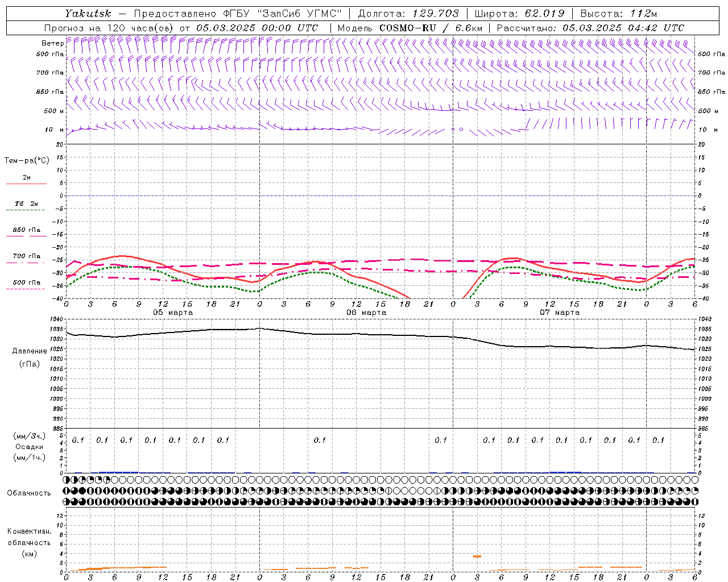Image resolution: width=728 pixels, height=582 pixels.
Task: Select the 850 гПа temperature legend entry
Action: pos(26,230)
